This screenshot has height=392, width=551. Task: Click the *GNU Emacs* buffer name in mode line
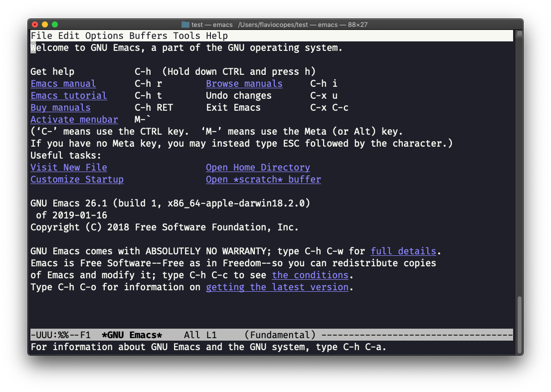click(132, 335)
